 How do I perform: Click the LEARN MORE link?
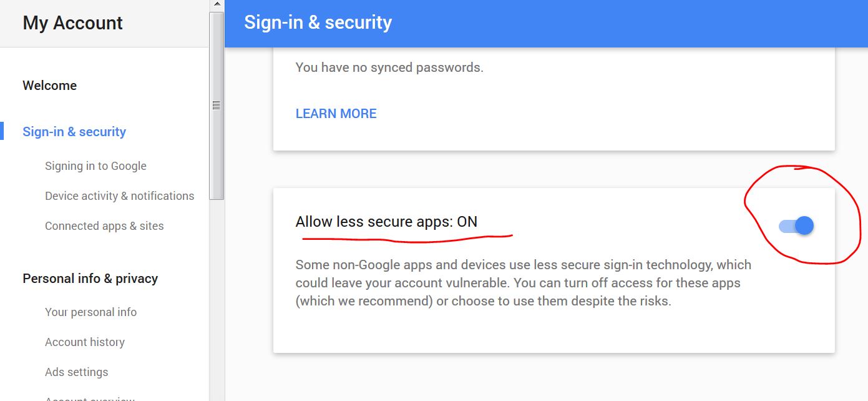[336, 114]
